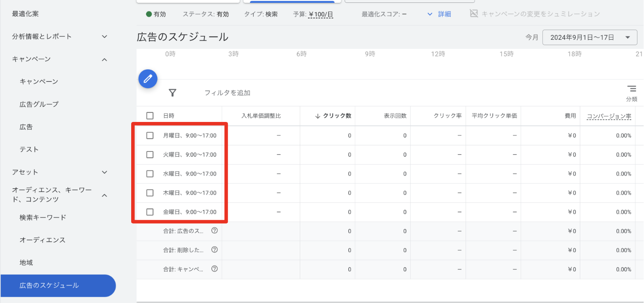Click the フィルタを追加 filter field

[x=227, y=93]
